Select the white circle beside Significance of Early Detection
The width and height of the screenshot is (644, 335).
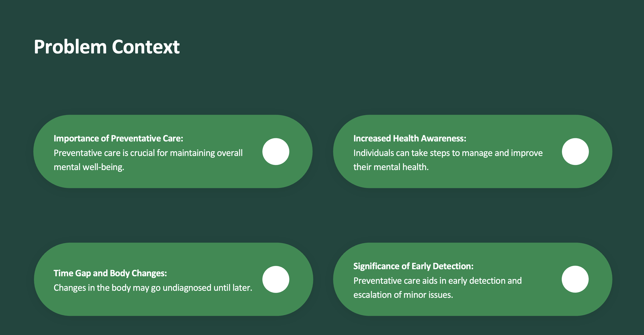click(575, 279)
